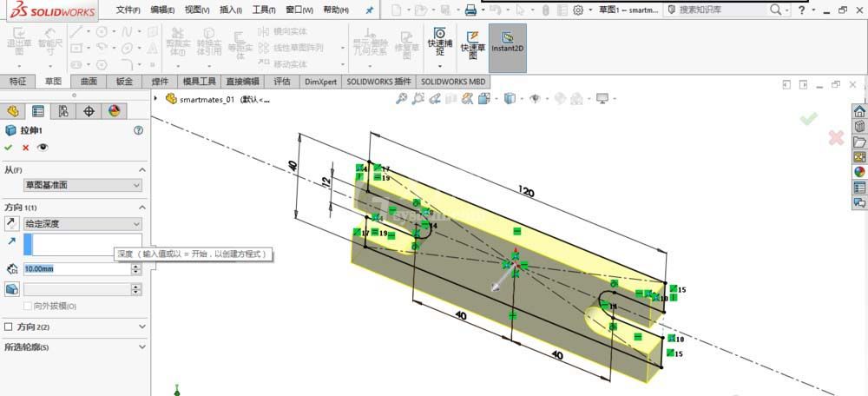Viewport: 868px width, 396px height.
Task: Collapse the 方向 1 section chevron
Action: (x=142, y=208)
